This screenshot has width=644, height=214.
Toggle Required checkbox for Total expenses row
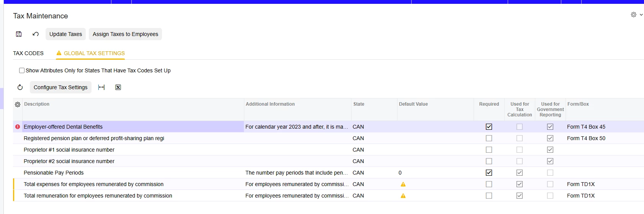pos(489,184)
